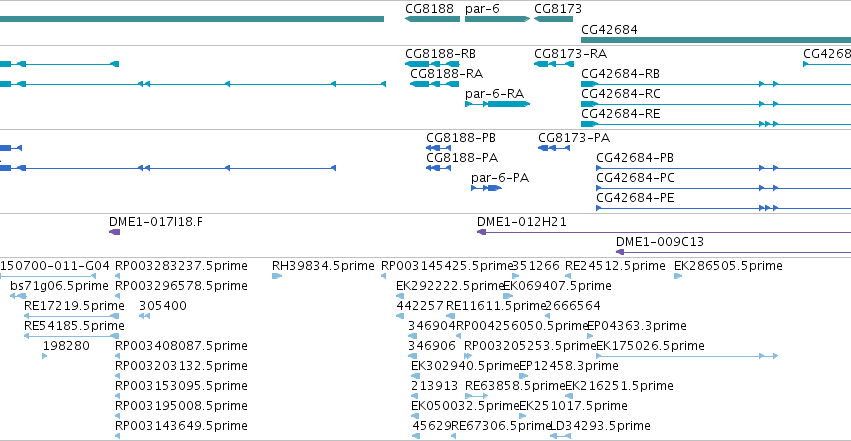The width and height of the screenshot is (851, 441).
Task: Select clone DME1-017I18.F
Action: click(115, 232)
